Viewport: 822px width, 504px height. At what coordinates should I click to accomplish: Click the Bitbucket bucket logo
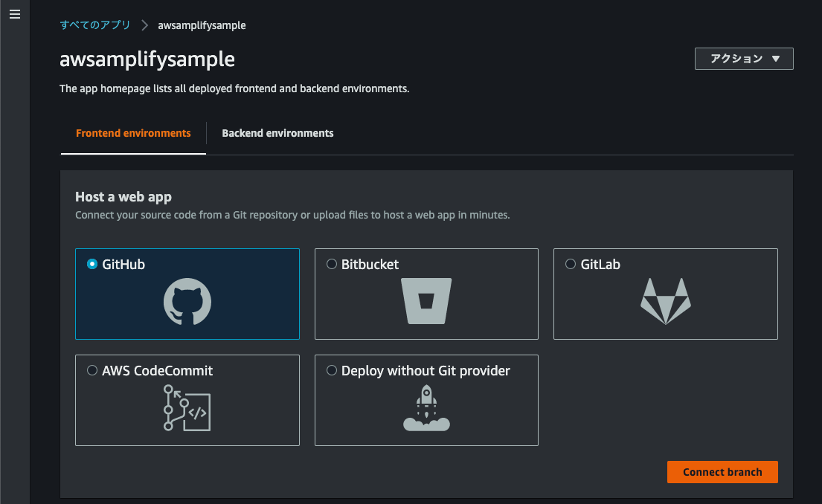click(x=426, y=301)
